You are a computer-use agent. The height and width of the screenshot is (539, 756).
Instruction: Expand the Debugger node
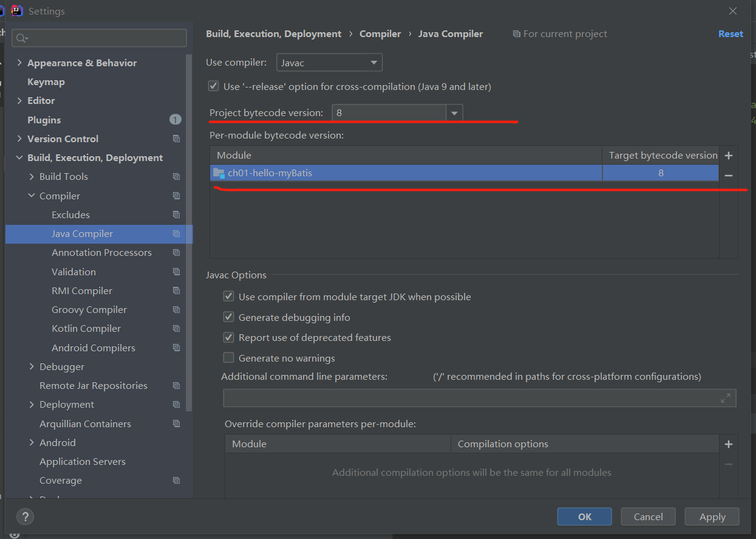point(32,367)
